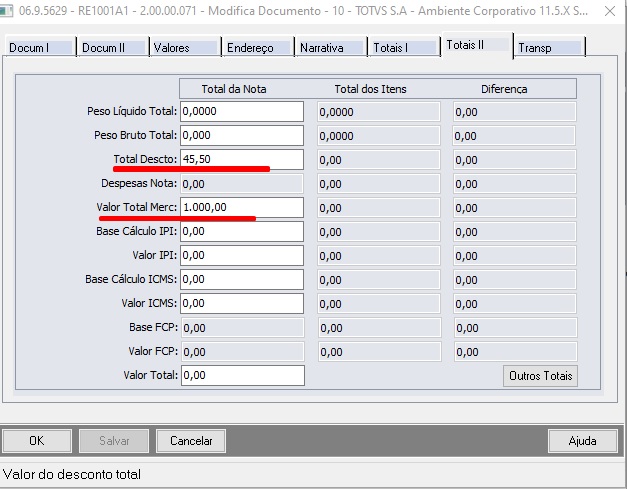
Task: Open the Transp tab
Action: (x=550, y=48)
